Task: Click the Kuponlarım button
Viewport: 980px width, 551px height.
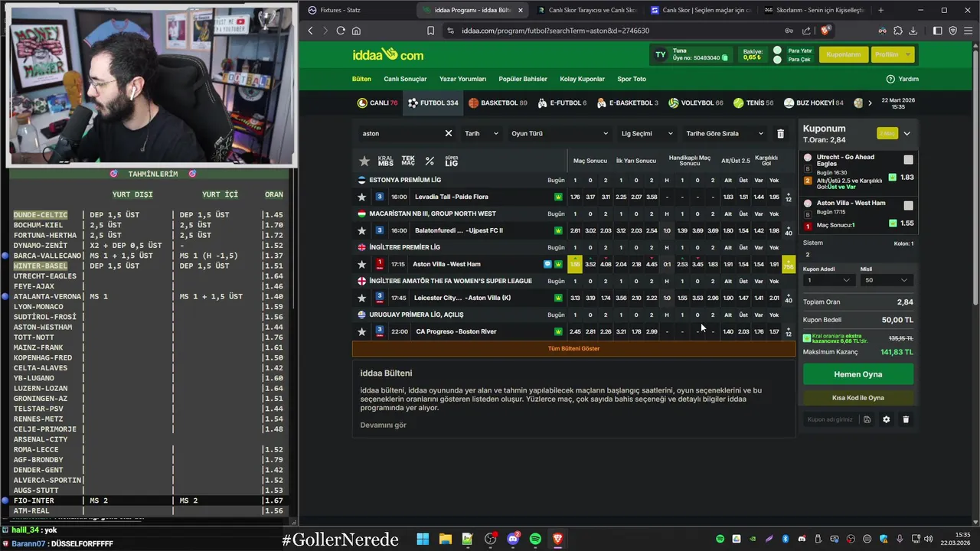Action: point(843,54)
